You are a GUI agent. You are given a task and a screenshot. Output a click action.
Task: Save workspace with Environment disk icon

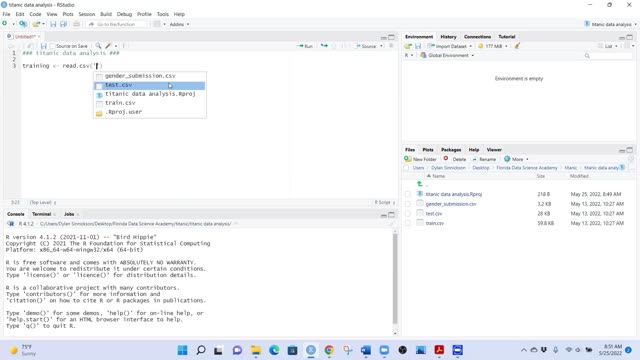pyautogui.click(x=418, y=46)
